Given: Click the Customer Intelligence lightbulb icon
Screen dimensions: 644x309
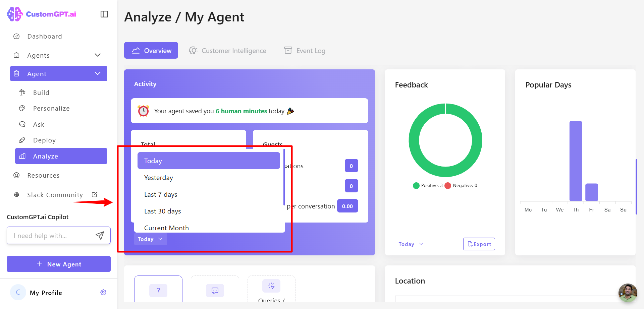Looking at the screenshot, I should (193, 50).
